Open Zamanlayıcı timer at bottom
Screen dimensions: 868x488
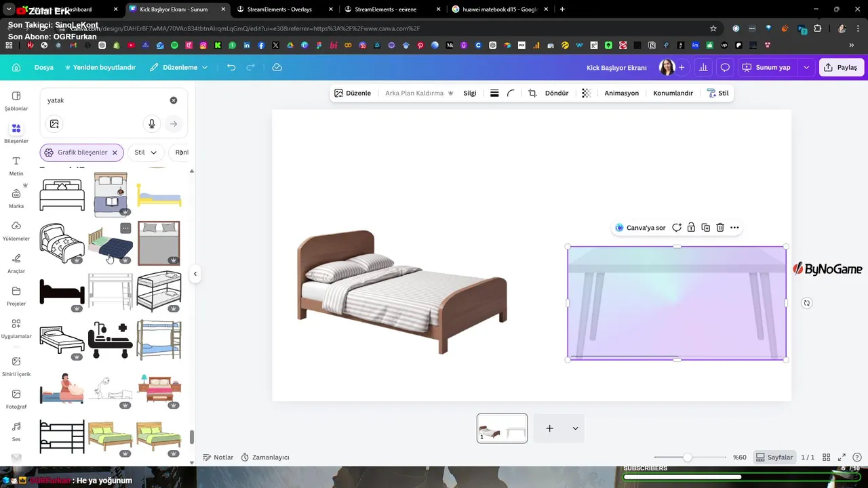tap(265, 457)
